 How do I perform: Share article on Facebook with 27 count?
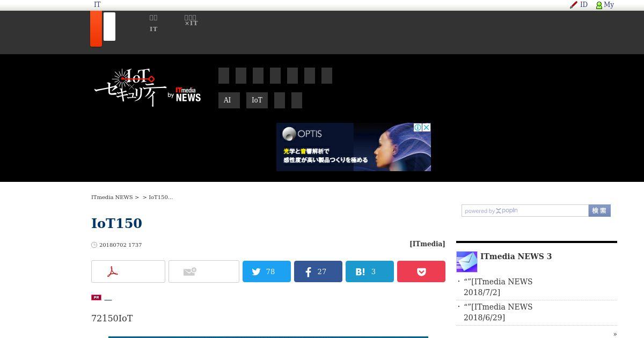click(318, 271)
